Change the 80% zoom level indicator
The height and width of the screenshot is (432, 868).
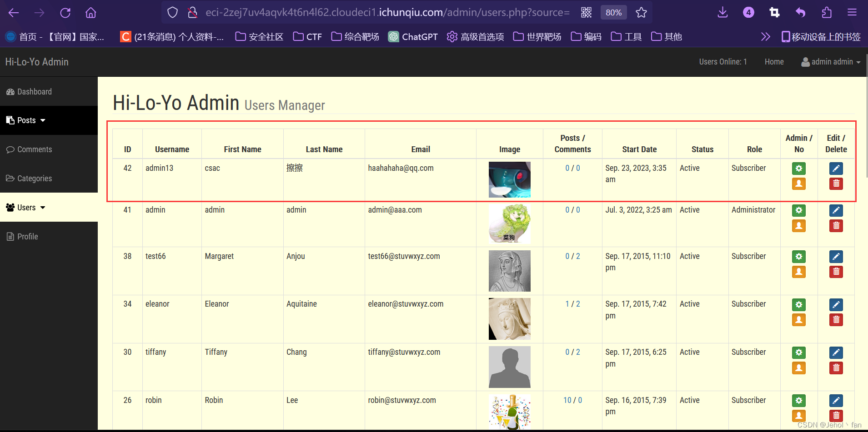pyautogui.click(x=613, y=12)
